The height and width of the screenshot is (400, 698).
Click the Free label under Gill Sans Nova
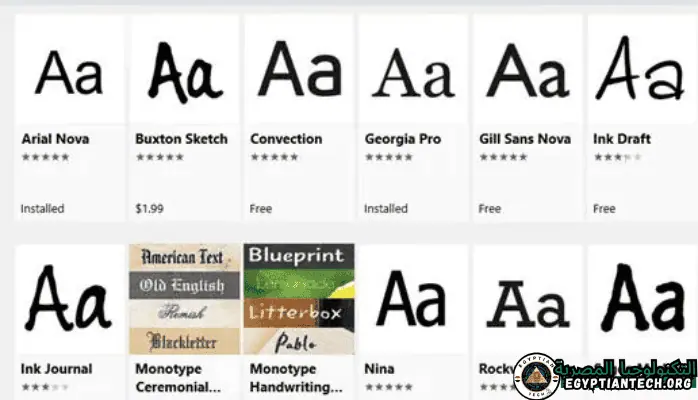pyautogui.click(x=489, y=209)
